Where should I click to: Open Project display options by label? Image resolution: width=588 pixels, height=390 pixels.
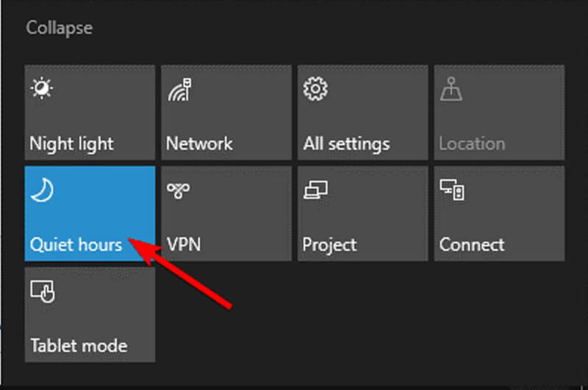pyautogui.click(x=329, y=246)
